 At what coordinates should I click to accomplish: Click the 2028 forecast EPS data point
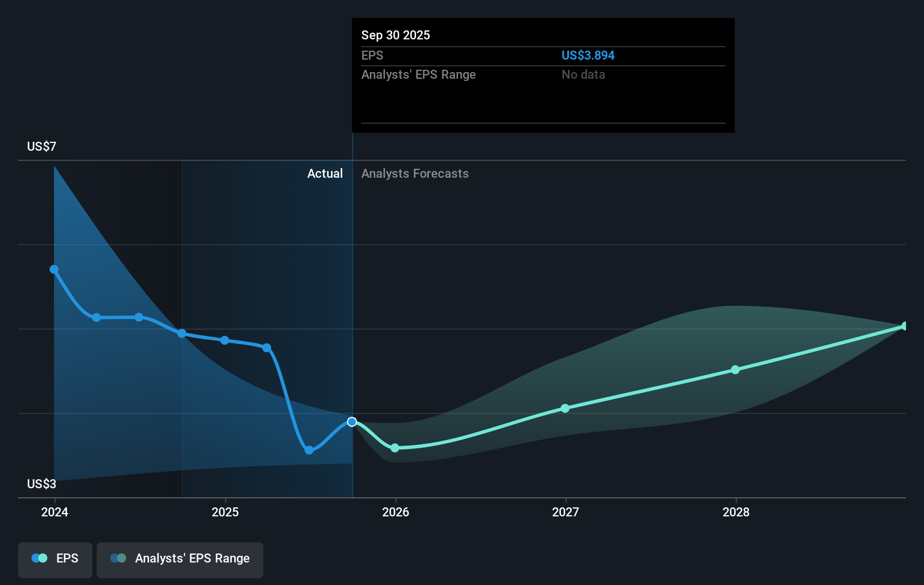tap(735, 370)
